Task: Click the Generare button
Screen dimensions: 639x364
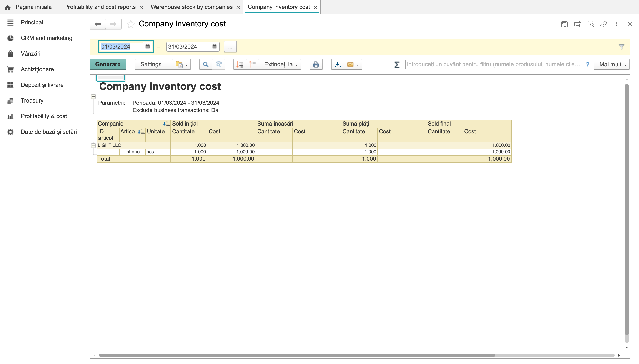Action: [x=108, y=64]
